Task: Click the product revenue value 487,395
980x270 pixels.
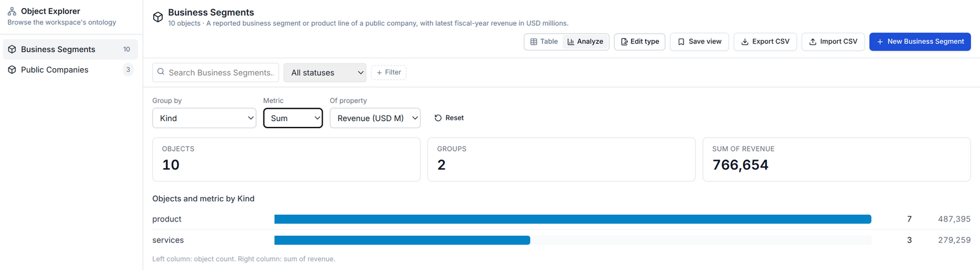Action: coord(954,219)
